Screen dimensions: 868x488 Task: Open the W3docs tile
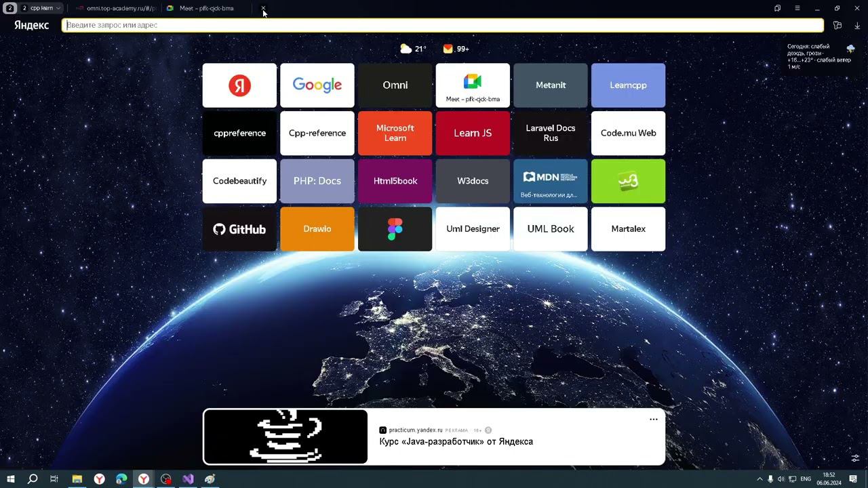click(x=473, y=181)
